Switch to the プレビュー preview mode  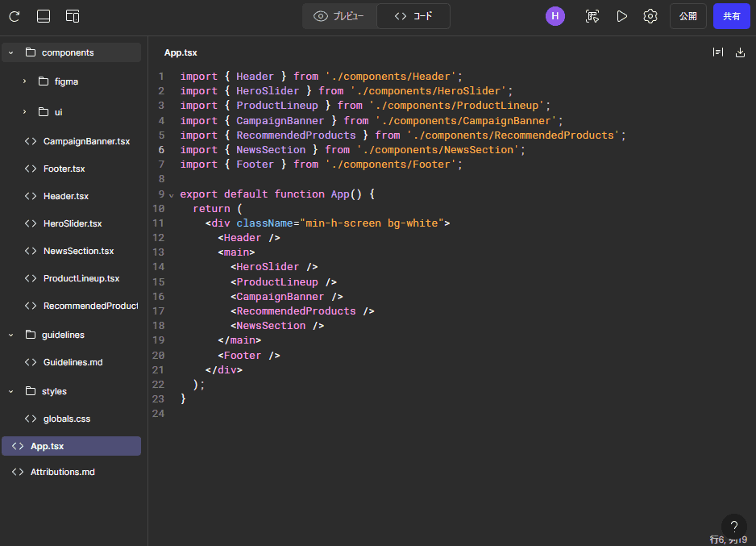click(339, 16)
